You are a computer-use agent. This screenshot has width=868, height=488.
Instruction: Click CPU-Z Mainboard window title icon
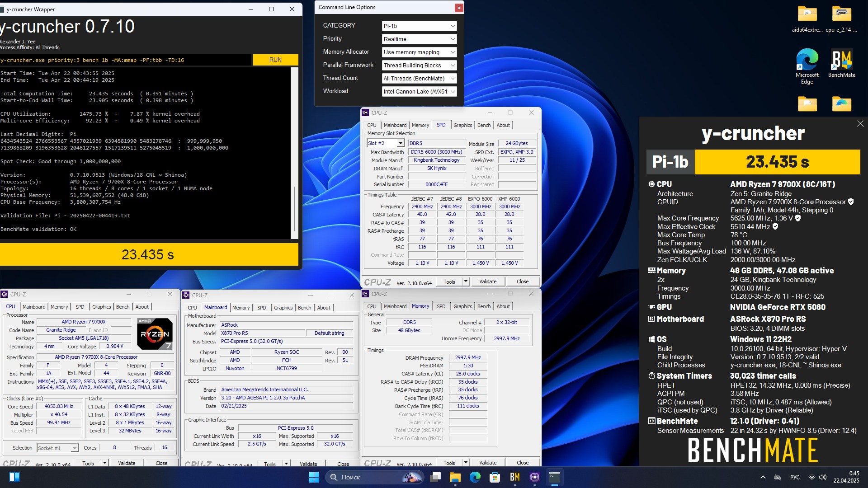pos(186,295)
